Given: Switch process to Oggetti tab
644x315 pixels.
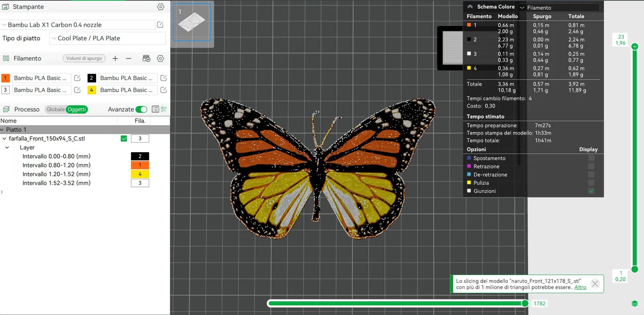Looking at the screenshot, I should [77, 109].
